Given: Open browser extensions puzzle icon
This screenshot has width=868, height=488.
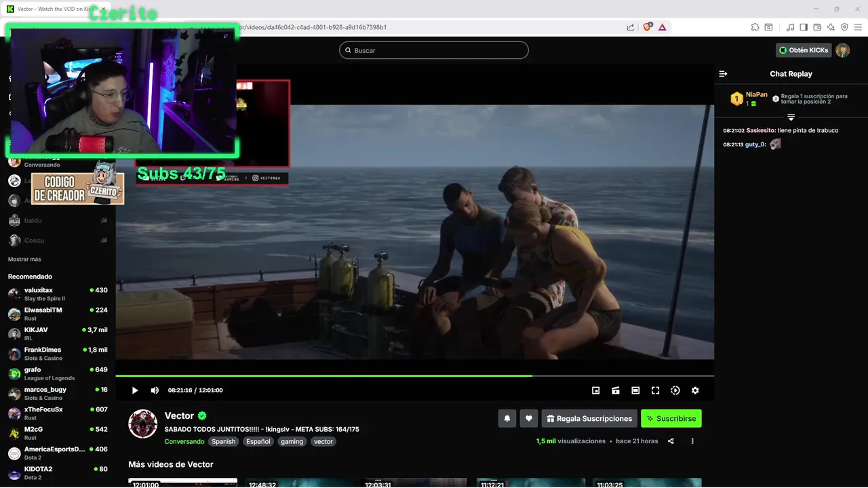Looking at the screenshot, I should pyautogui.click(x=755, y=27).
